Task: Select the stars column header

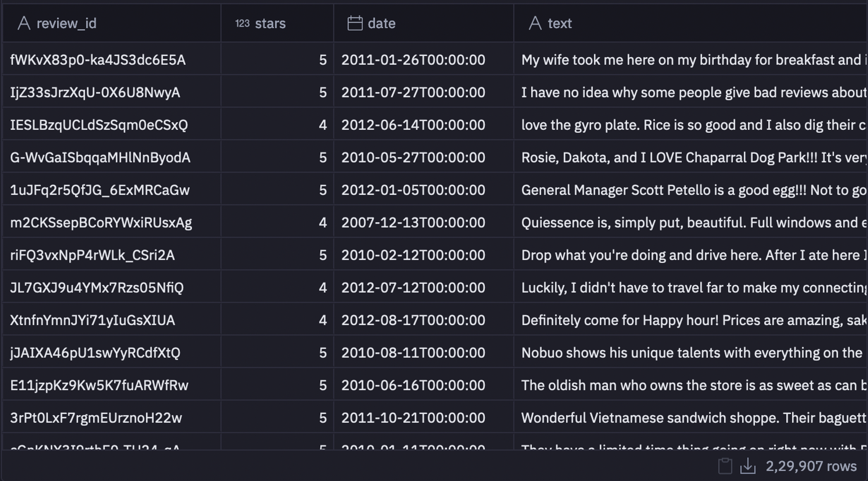Action: click(270, 23)
